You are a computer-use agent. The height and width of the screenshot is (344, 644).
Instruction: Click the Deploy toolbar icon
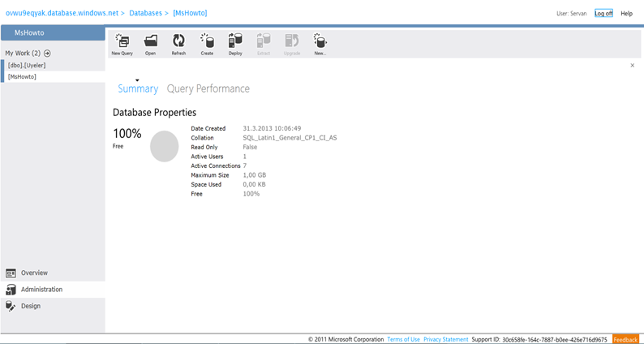pos(235,41)
